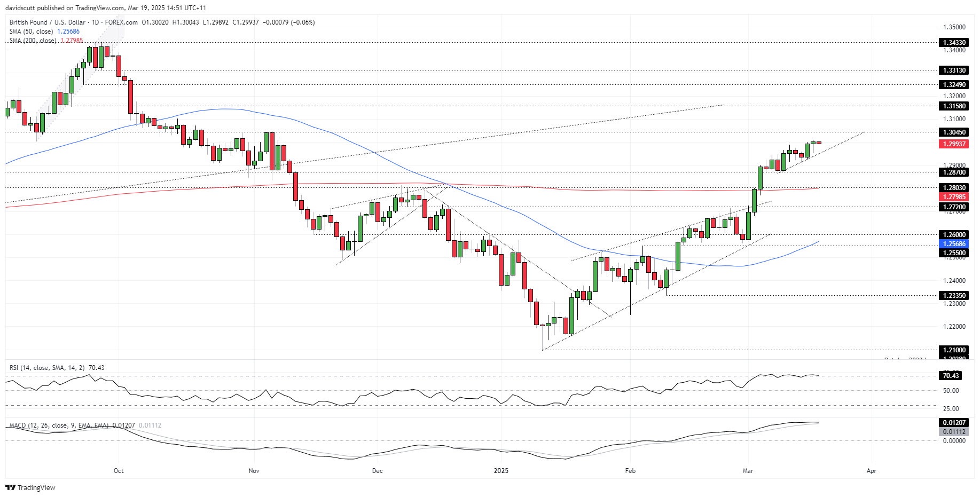Click the 1.28030 price level label
The image size is (980, 497).
coord(954,187)
